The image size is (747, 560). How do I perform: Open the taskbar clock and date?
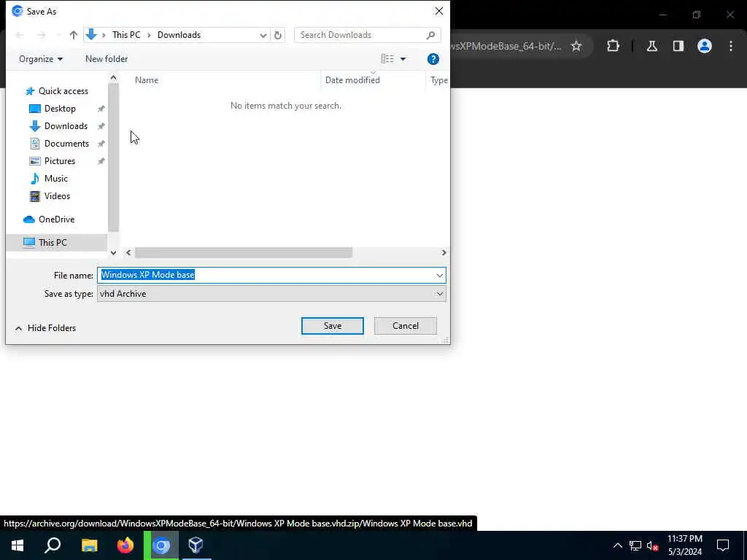[x=684, y=545]
